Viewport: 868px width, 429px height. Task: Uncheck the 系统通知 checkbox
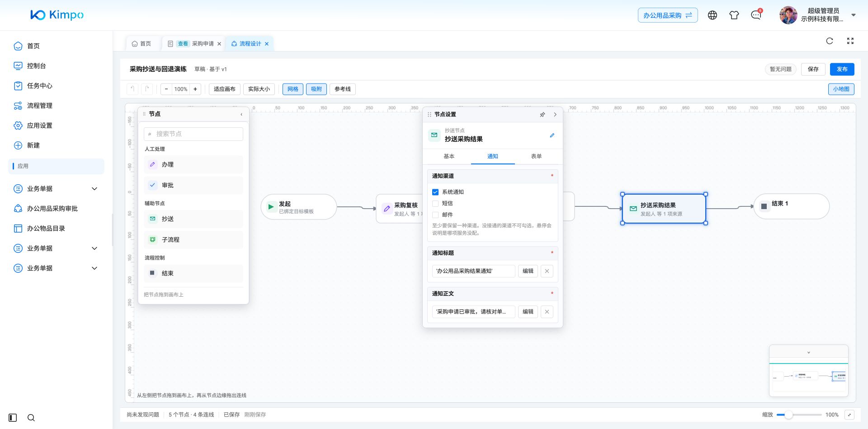click(435, 192)
